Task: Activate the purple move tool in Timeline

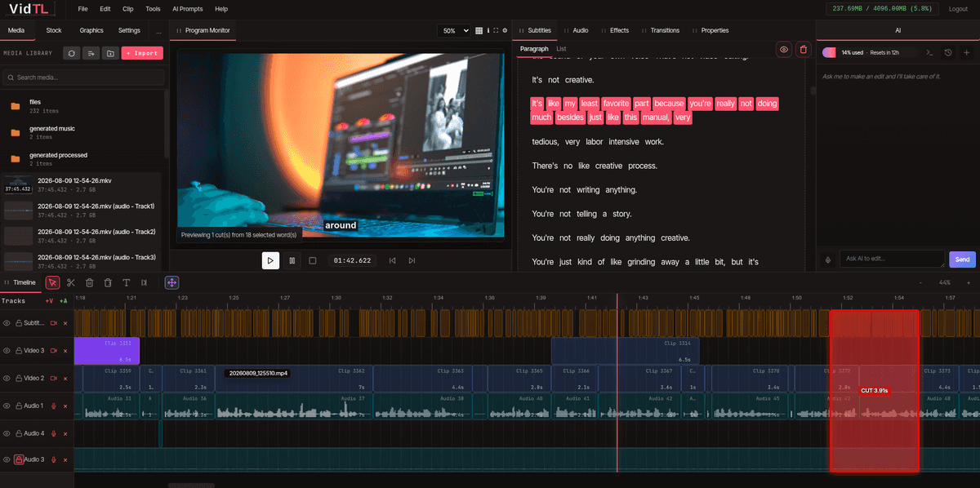Action: [x=171, y=282]
